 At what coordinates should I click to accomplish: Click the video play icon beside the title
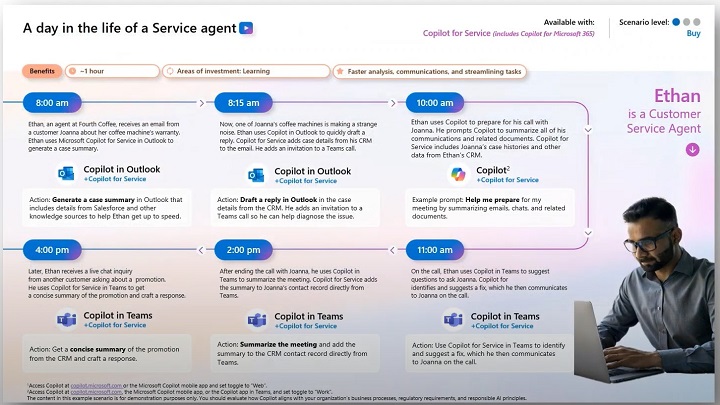246,29
